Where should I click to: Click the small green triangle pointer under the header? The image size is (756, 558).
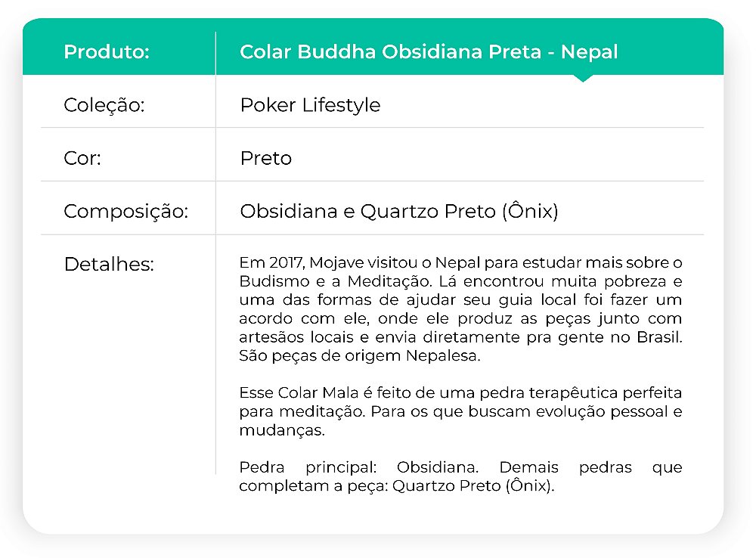click(583, 78)
